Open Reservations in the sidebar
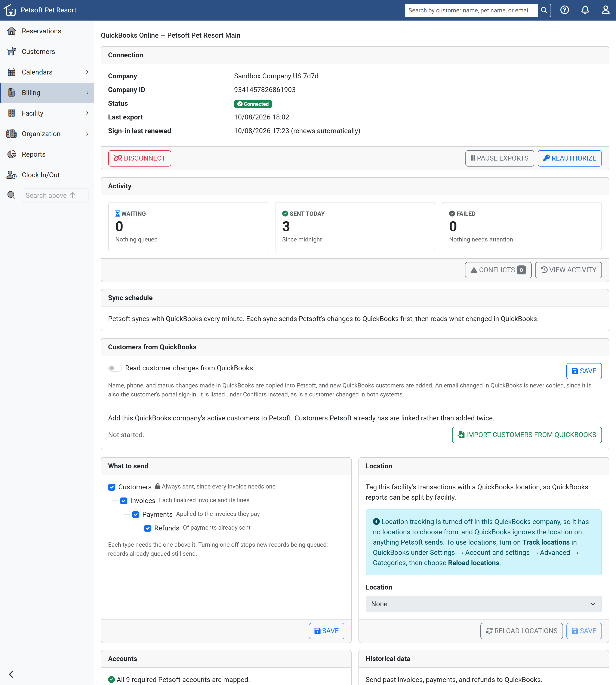This screenshot has height=685, width=616. (47, 31)
